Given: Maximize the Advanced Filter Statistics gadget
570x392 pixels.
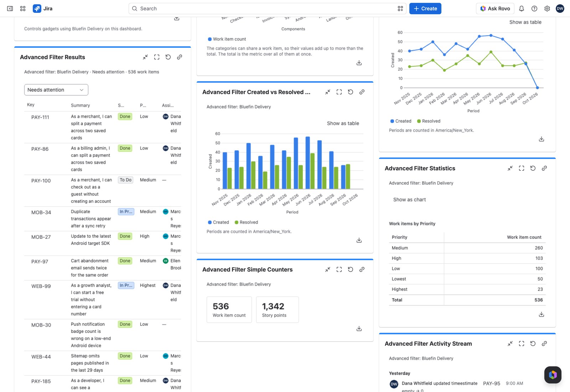Looking at the screenshot, I should [x=522, y=168].
